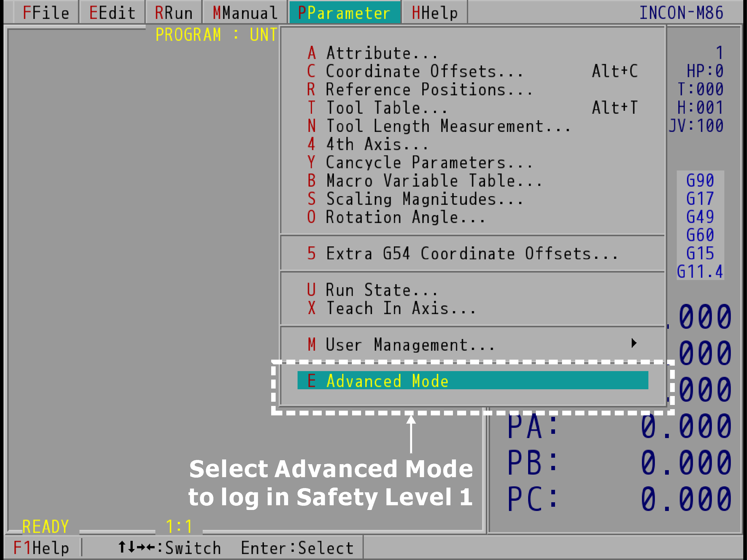Click the H:001 offset value
Image resolution: width=747 pixels, height=560 pixels.
tap(700, 108)
